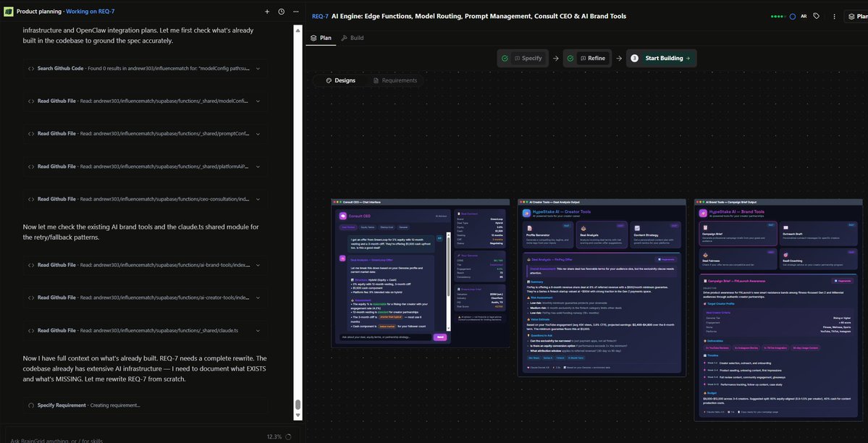Open the AI Brand Tools campaign brief design

coord(778,309)
